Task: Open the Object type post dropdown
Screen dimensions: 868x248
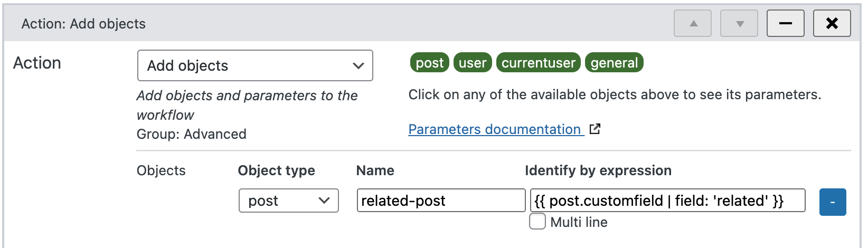Action: [x=289, y=201]
